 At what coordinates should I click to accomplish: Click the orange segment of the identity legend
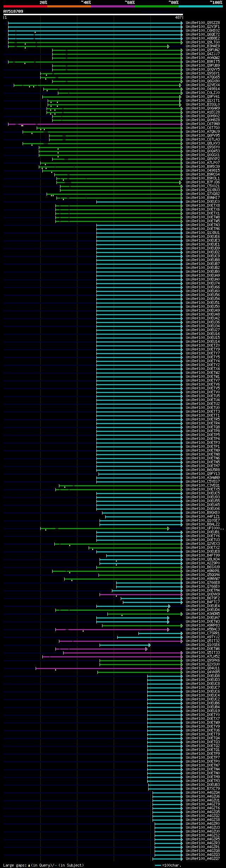pyautogui.click(x=69, y=6)
